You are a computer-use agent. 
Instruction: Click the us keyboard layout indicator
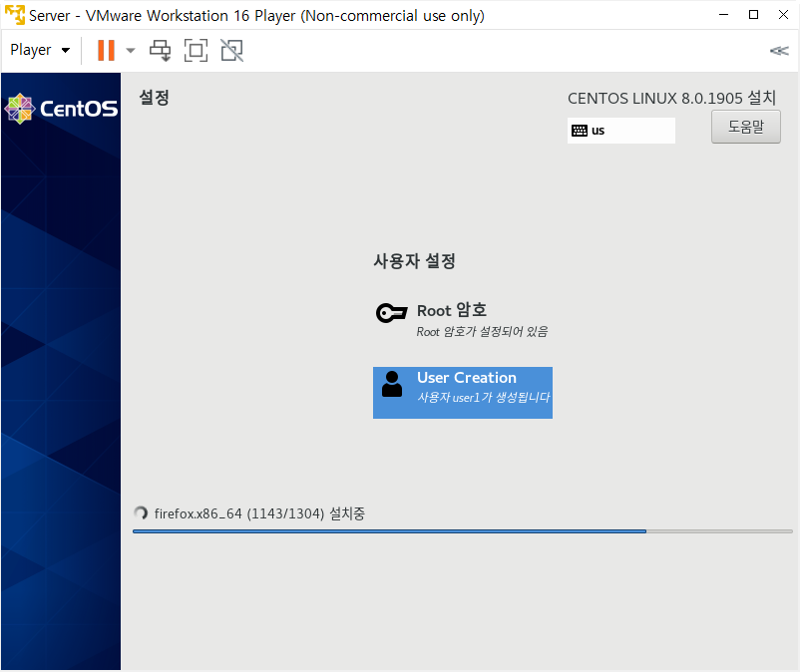tap(620, 131)
